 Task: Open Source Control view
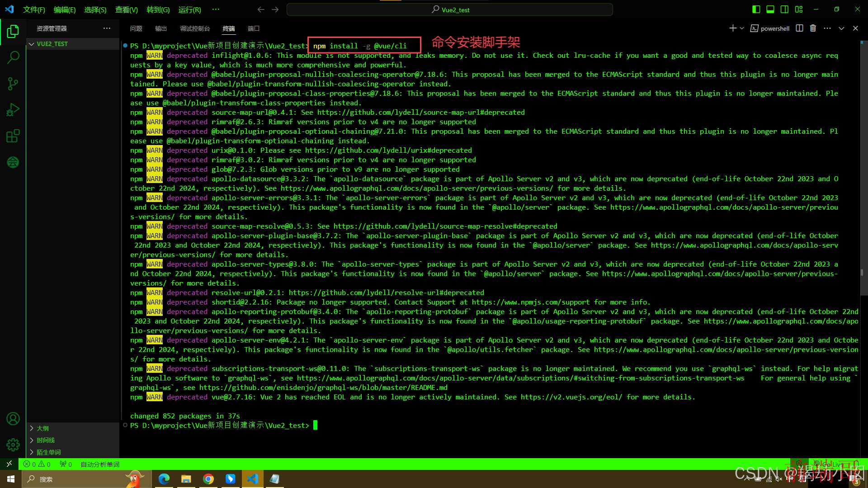point(13,84)
